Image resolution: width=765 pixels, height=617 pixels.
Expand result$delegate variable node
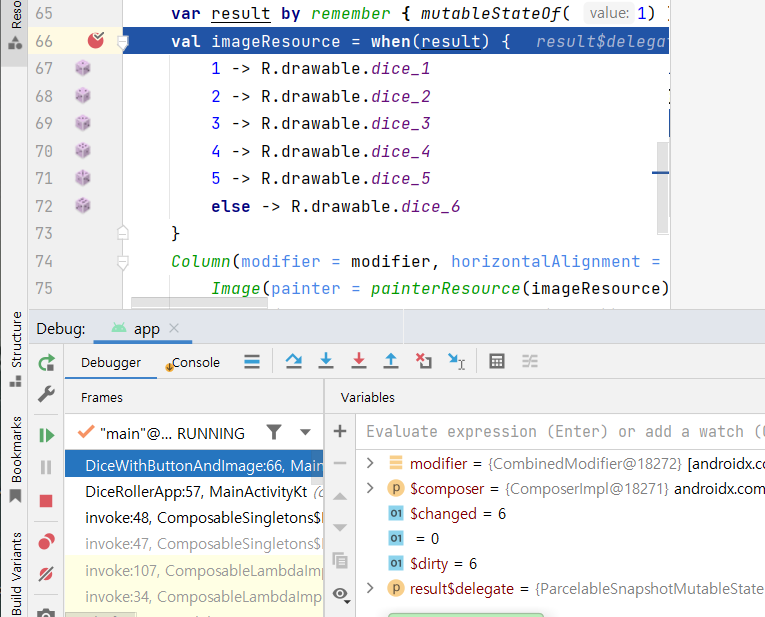[x=370, y=588]
